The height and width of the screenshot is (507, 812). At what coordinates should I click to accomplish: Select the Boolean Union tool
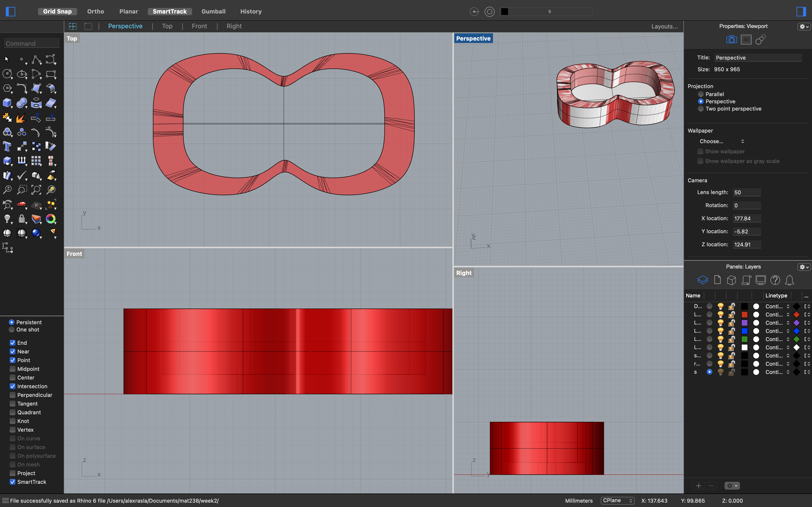click(x=22, y=103)
